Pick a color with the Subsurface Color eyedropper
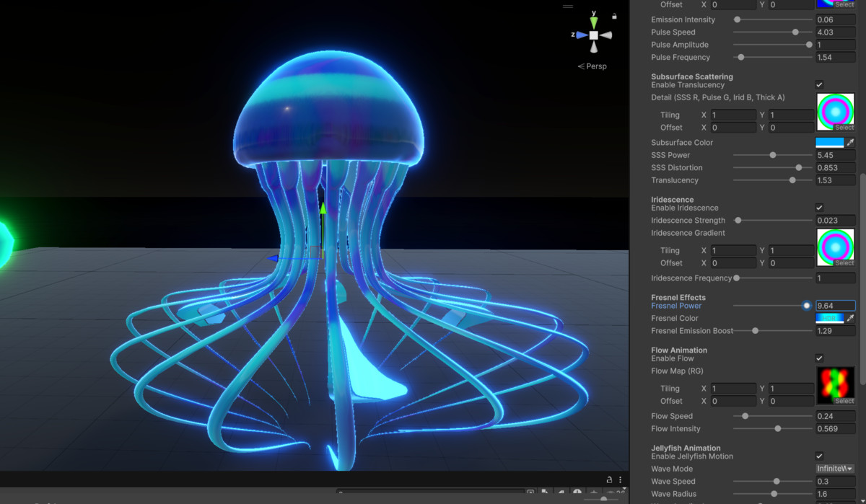This screenshot has height=504, width=866. 850,143
